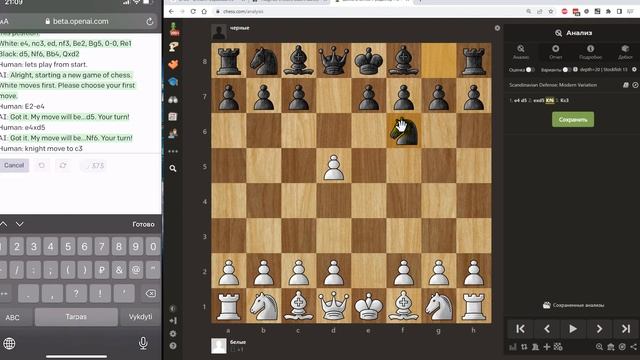Click the bar chart evaluation icon under playback
The image size is (640, 360).
click(x=513, y=347)
